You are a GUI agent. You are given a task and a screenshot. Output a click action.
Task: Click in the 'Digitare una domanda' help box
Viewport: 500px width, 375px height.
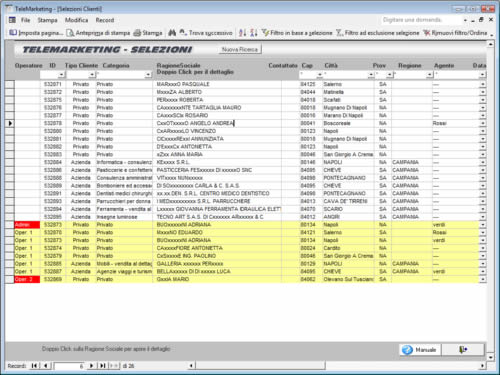tap(422, 20)
